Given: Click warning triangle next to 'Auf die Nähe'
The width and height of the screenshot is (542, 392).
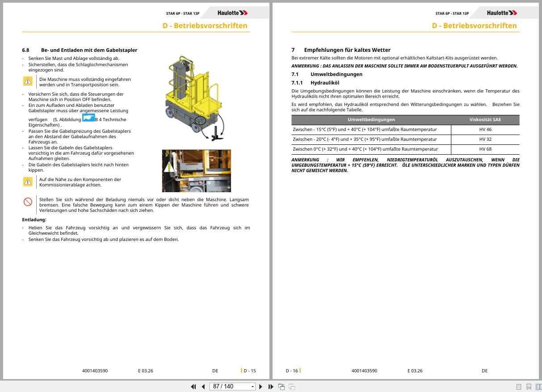Looking at the screenshot, I should [x=28, y=181].
